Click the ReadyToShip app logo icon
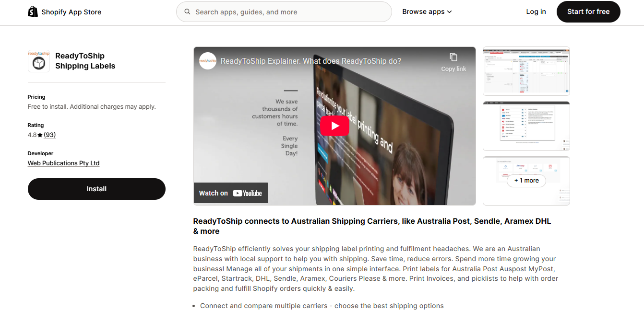The height and width of the screenshot is (310, 644). tap(39, 61)
